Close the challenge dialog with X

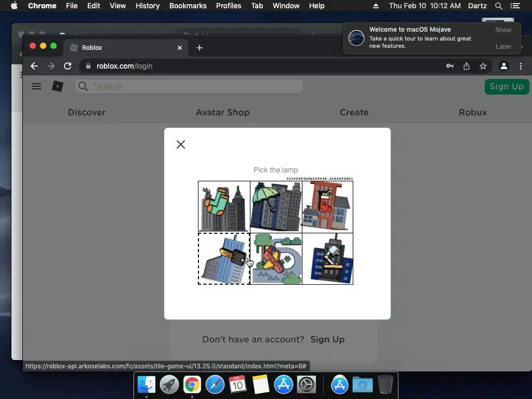(x=181, y=144)
